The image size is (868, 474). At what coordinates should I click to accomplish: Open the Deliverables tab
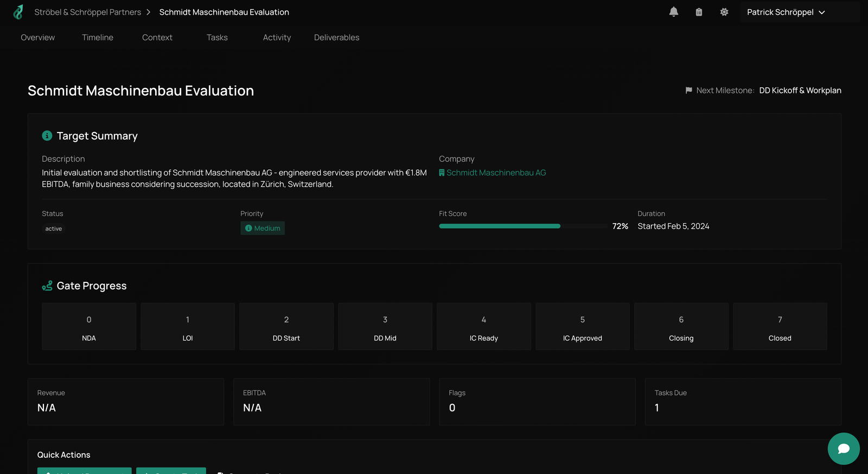(336, 37)
